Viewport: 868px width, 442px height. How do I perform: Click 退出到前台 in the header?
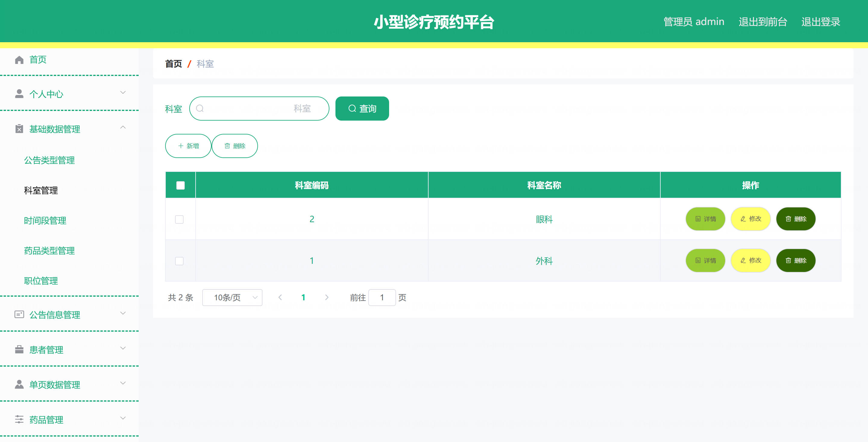click(763, 22)
